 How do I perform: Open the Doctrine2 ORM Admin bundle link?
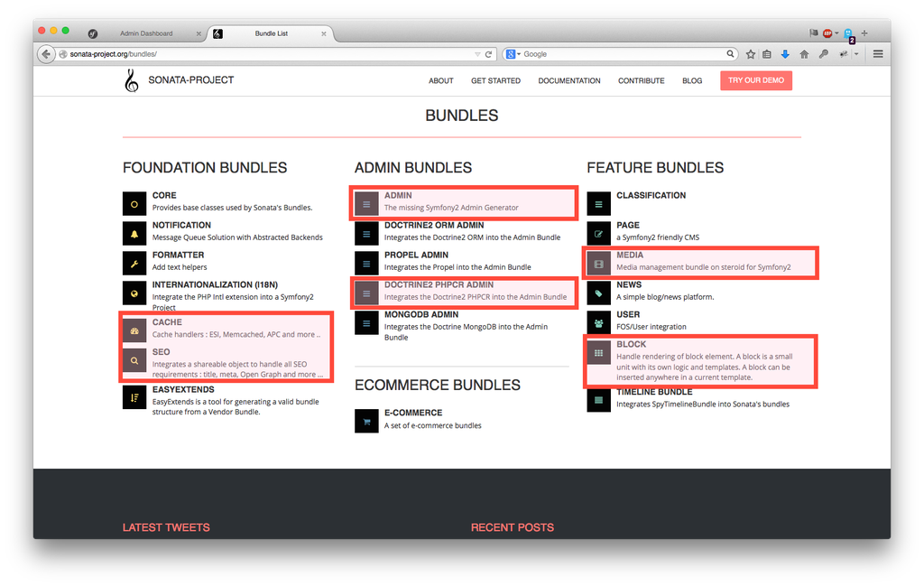(433, 226)
